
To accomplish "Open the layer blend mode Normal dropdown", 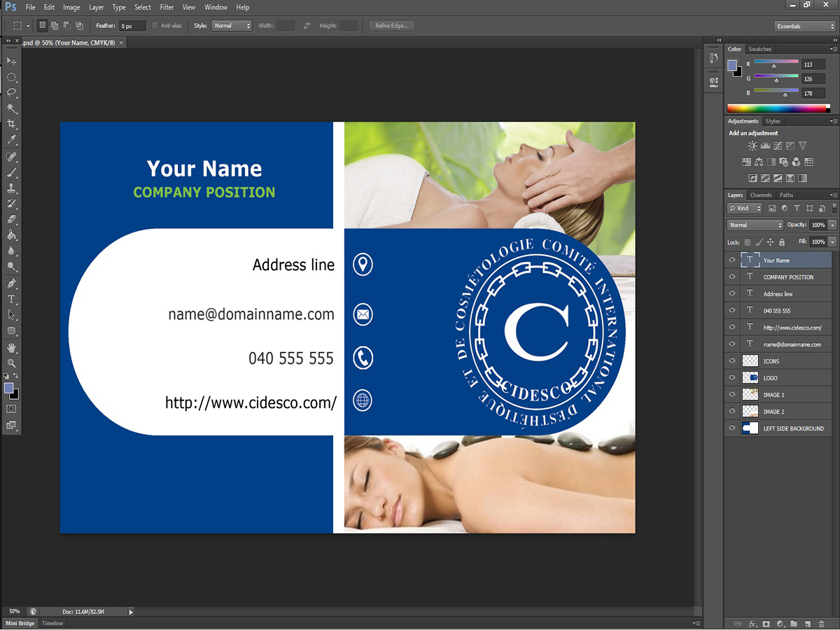I will [x=755, y=225].
